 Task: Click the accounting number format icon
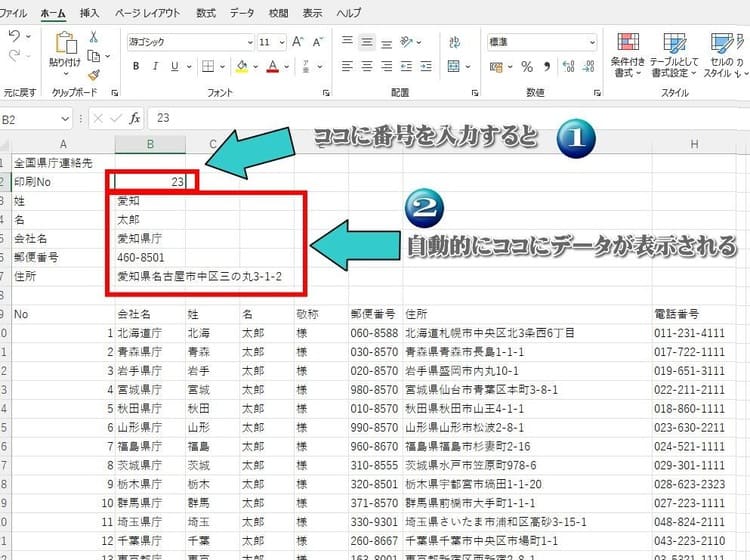(496, 67)
